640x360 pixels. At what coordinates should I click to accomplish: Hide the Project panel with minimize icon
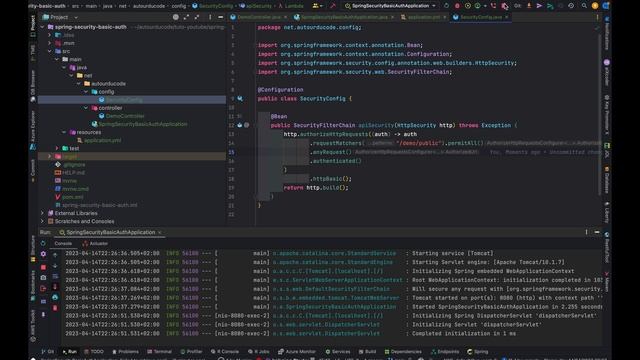point(220,17)
